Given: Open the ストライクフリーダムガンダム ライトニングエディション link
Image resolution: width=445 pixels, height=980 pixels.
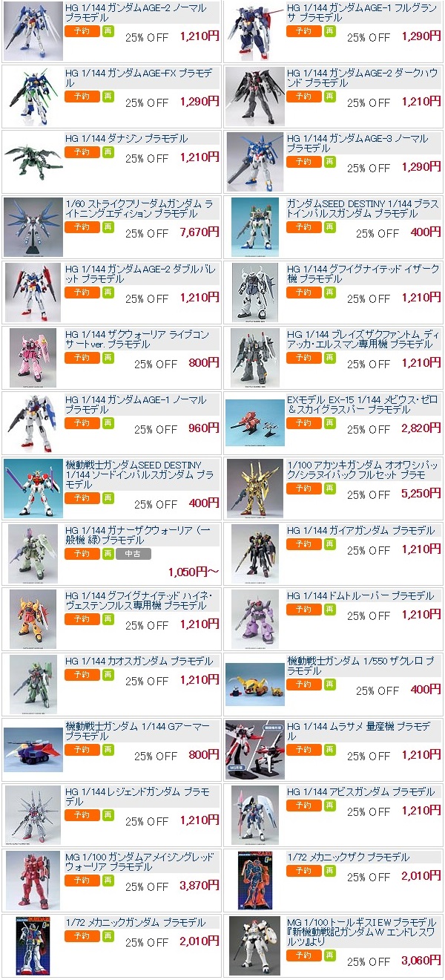Looking at the screenshot, I should click(139, 209).
